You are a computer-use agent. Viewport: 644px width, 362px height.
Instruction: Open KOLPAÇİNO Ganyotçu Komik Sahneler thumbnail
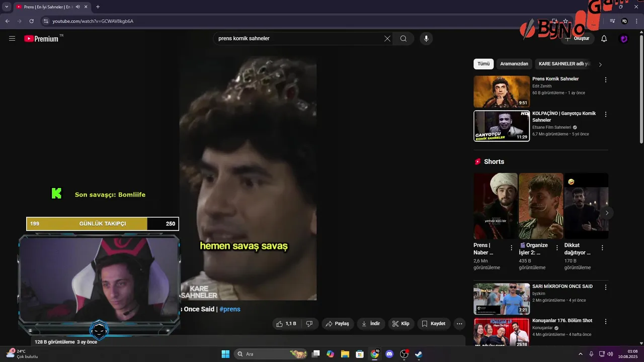coord(502,126)
